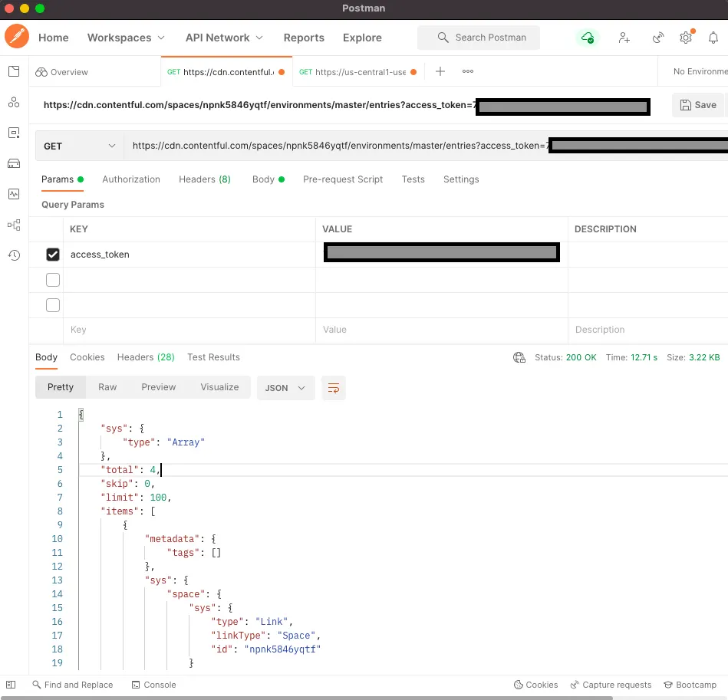Click the Overview tab icon
This screenshot has width=728, height=700.
pyautogui.click(x=41, y=72)
